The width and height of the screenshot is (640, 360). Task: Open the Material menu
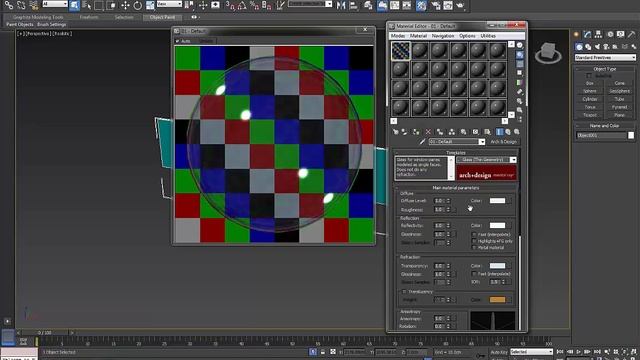418,36
